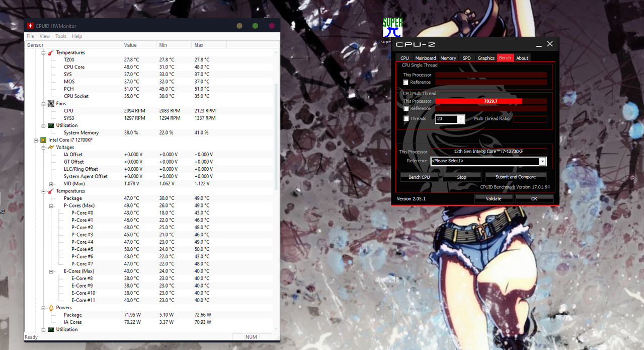Collapse the E-Cores (Max) node

(51, 271)
